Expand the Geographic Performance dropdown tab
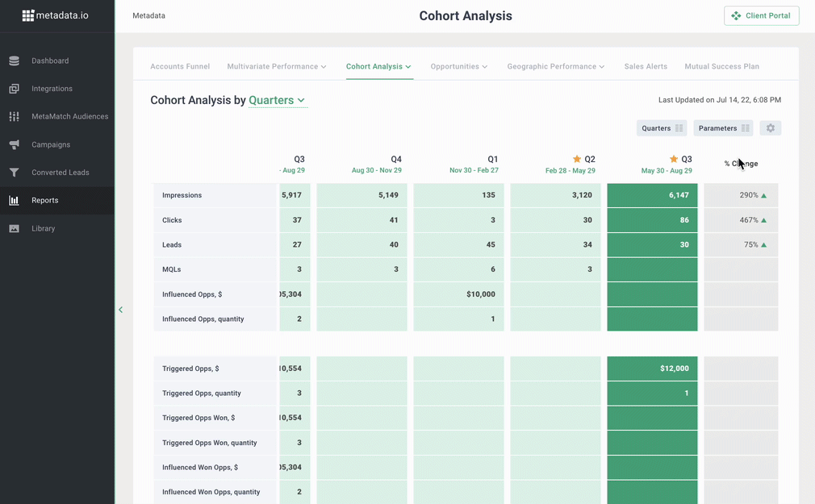 point(556,67)
